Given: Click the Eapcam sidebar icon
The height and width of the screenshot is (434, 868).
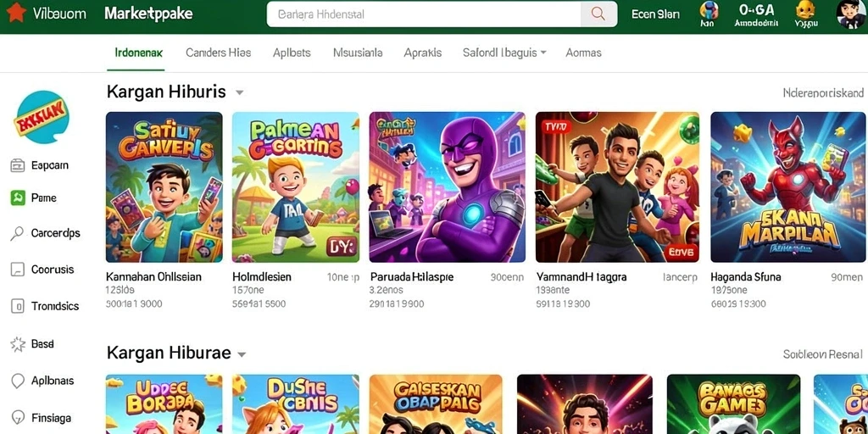Looking at the screenshot, I should 18,165.
